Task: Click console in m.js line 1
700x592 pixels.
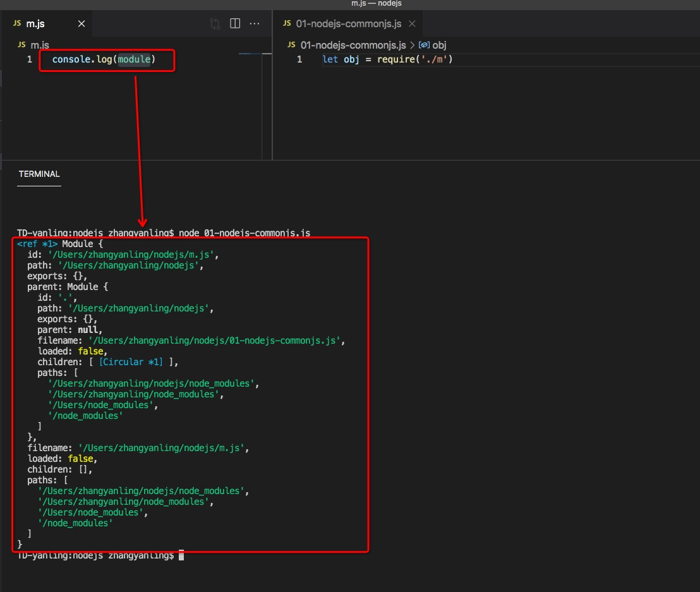Action: [x=71, y=59]
